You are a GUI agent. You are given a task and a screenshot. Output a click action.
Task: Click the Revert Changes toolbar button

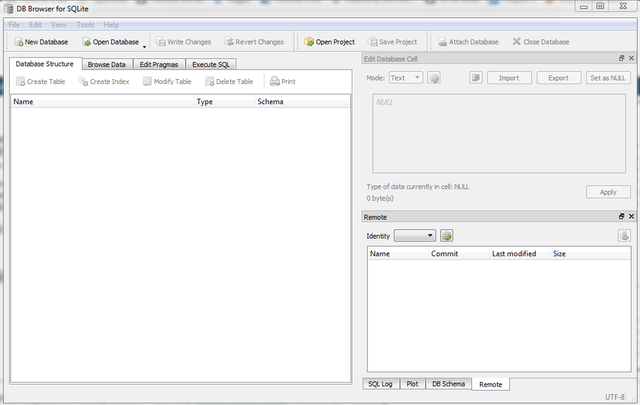coord(254,42)
